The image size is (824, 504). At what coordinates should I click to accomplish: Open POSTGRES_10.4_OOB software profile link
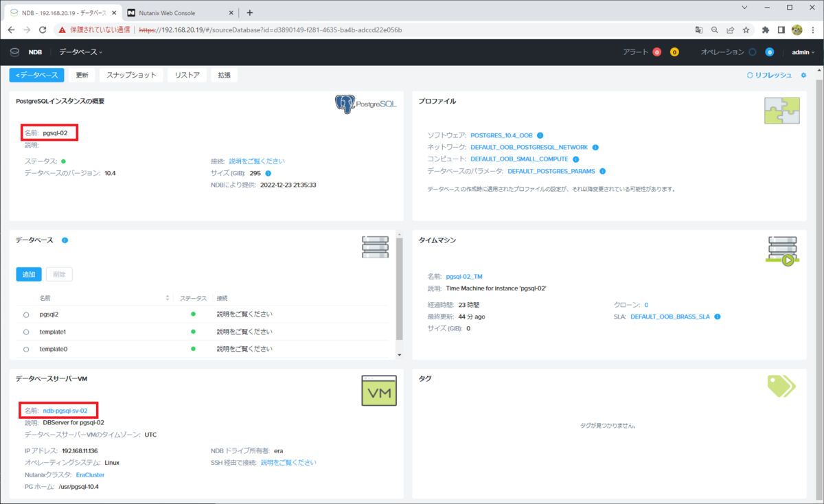click(x=501, y=135)
